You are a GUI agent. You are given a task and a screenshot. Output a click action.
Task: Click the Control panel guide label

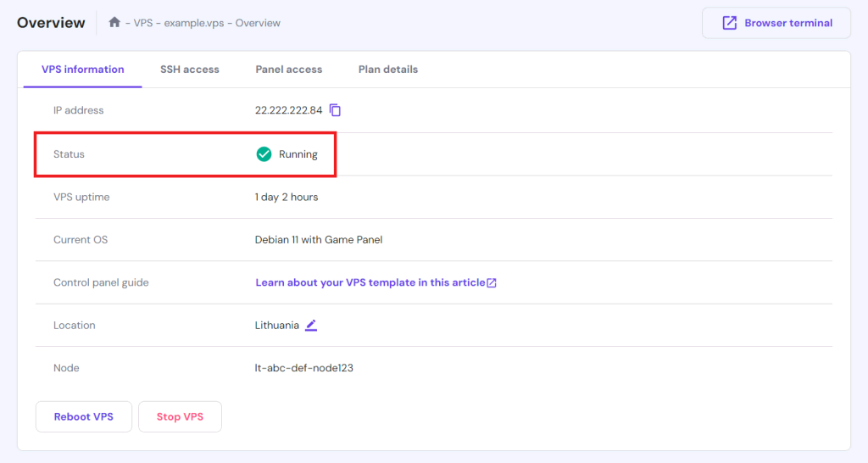101,282
